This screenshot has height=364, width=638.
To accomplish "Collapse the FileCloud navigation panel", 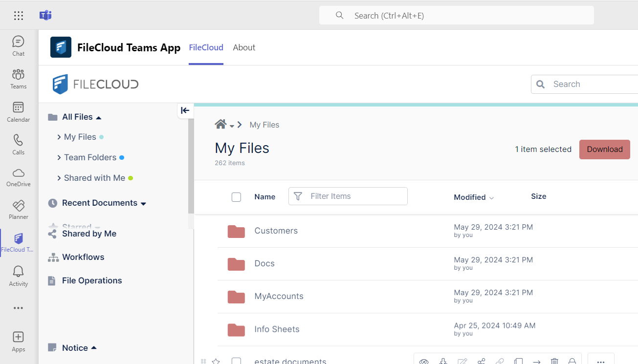I will pos(185,110).
